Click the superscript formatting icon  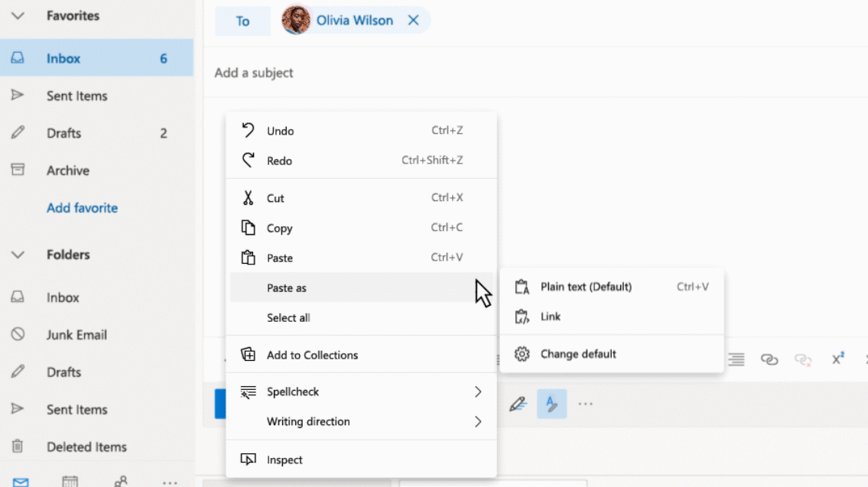837,359
